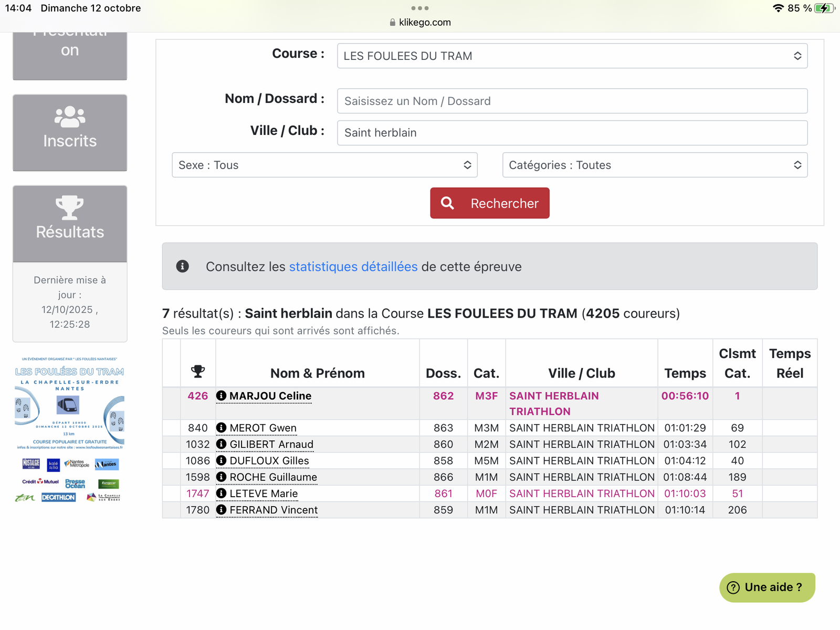Open the statistiques détaillées link
Screen dimensions: 840x630
pos(353,267)
